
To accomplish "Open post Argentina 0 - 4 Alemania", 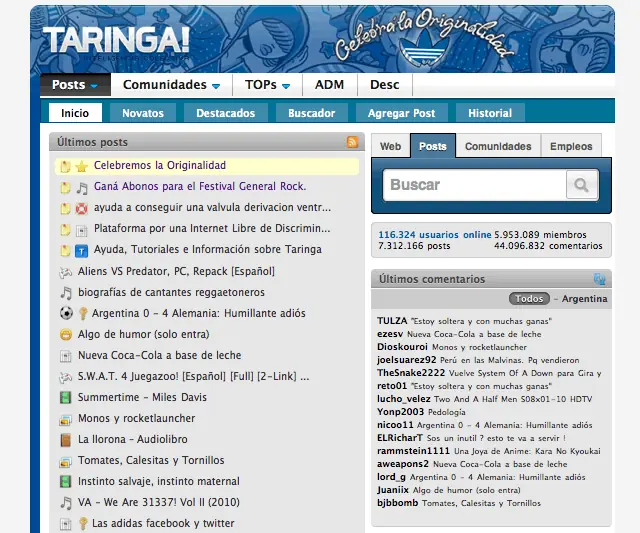I will pyautogui.click(x=198, y=313).
